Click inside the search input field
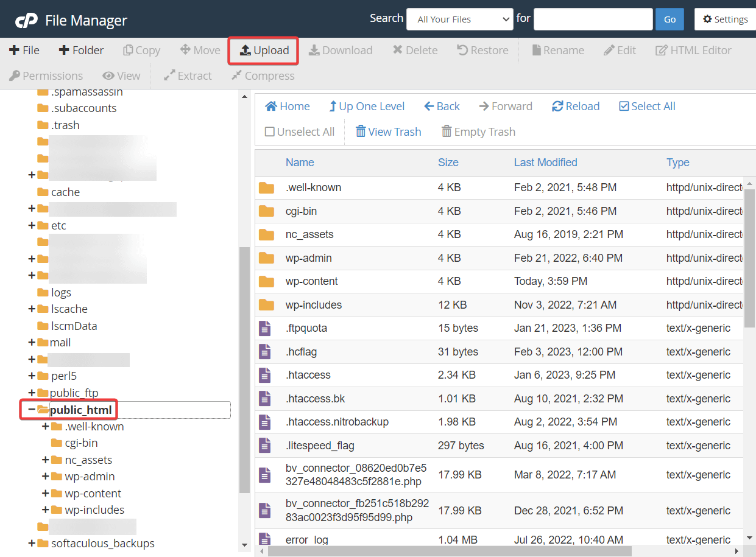This screenshot has width=756, height=557. [x=593, y=19]
